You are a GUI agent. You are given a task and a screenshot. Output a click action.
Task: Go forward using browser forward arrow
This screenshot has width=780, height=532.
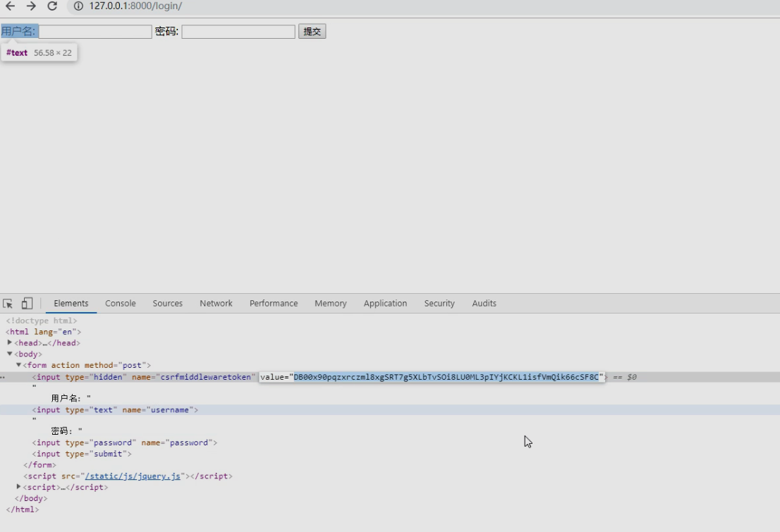31,6
